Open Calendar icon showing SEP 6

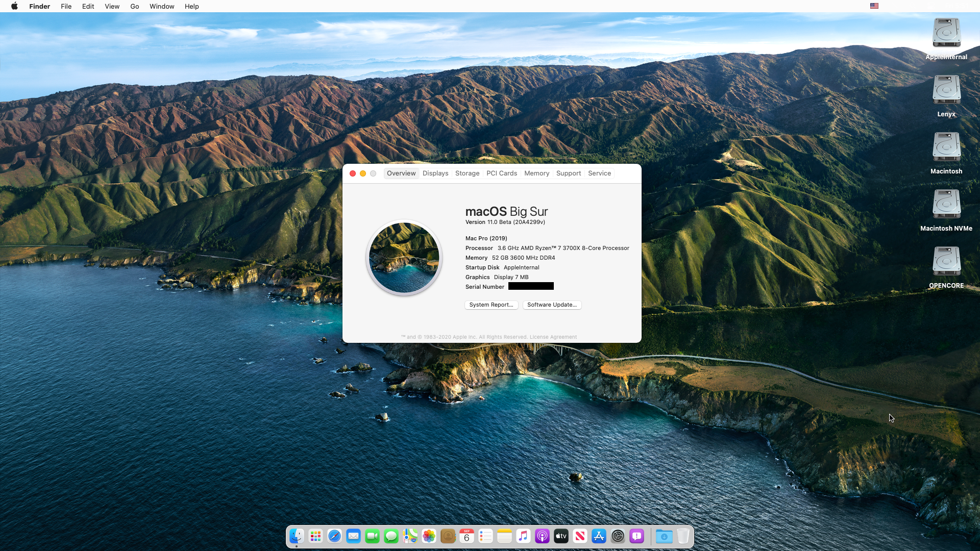coord(467,536)
